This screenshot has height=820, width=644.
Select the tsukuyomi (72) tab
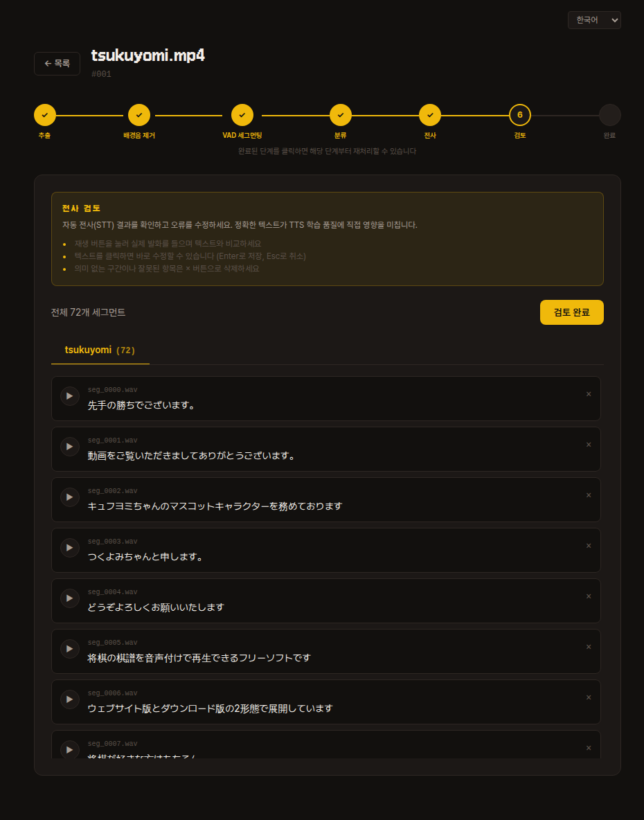99,350
